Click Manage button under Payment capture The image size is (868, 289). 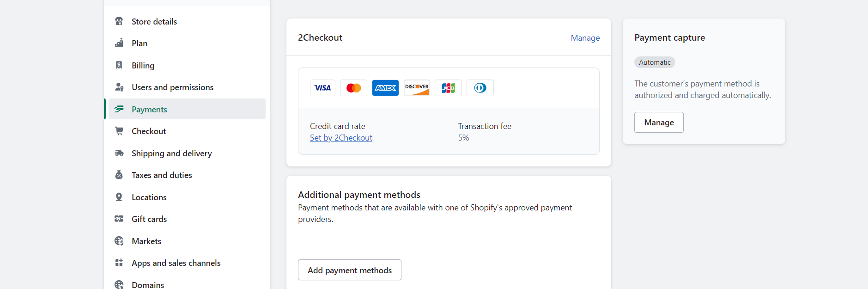pos(659,123)
